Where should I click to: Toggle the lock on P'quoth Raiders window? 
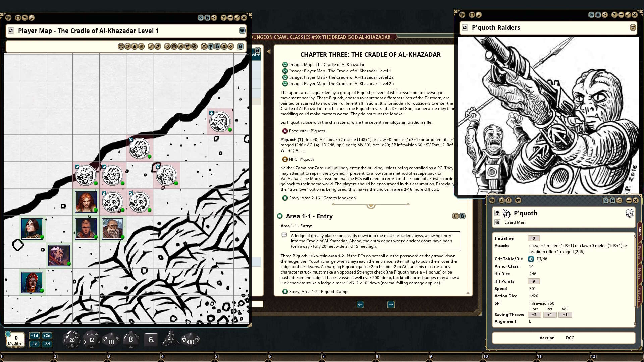[x=598, y=15]
